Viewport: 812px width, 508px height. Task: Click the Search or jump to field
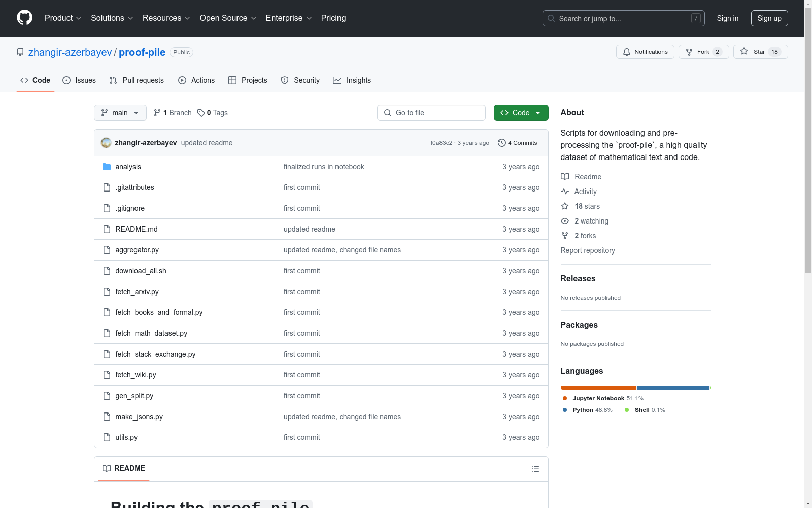(x=624, y=18)
